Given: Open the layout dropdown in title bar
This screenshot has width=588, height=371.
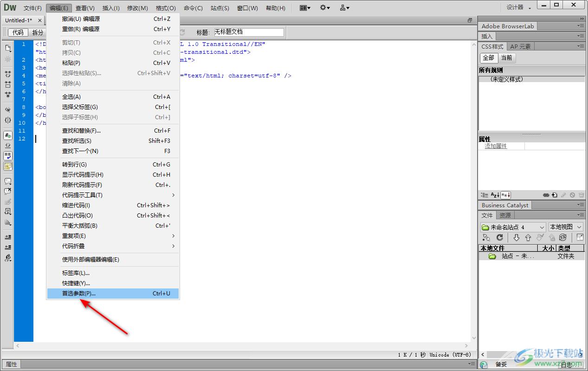Looking at the screenshot, I should tap(305, 8).
